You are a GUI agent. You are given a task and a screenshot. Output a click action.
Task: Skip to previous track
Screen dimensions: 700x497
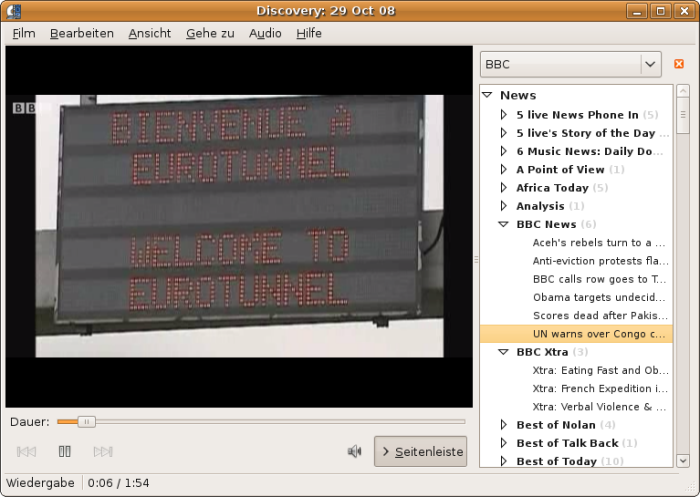[26, 451]
